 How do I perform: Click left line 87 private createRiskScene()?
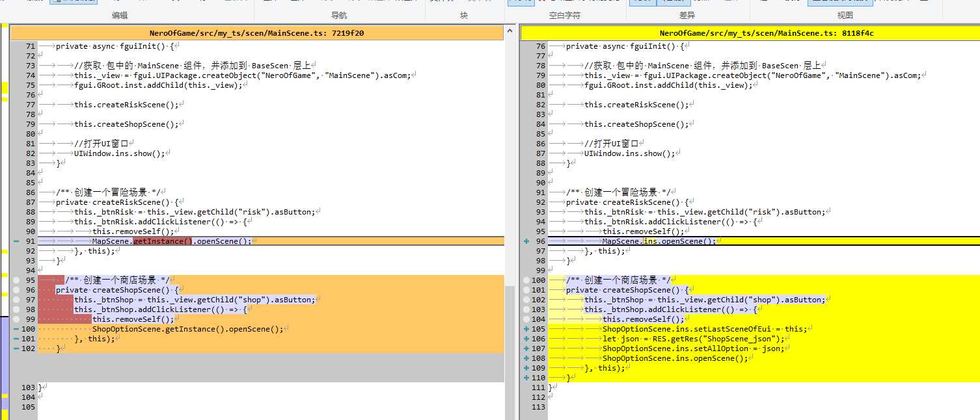pyautogui.click(x=116, y=202)
